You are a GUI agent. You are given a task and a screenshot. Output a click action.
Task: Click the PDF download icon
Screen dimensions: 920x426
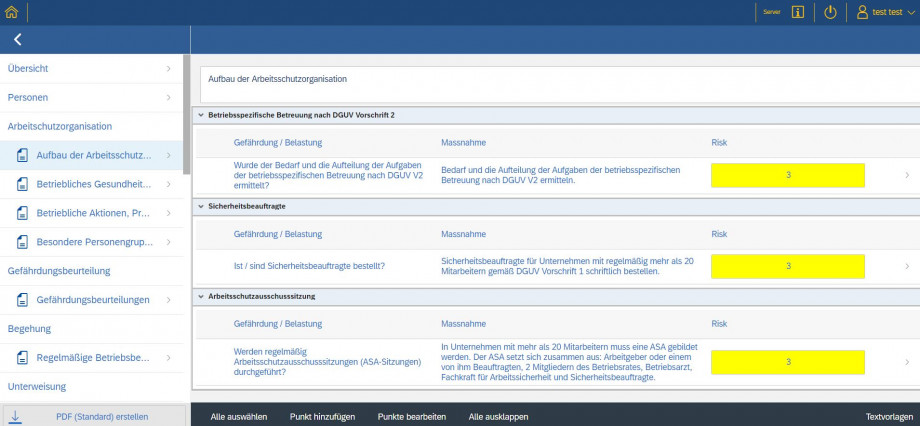(x=15, y=417)
